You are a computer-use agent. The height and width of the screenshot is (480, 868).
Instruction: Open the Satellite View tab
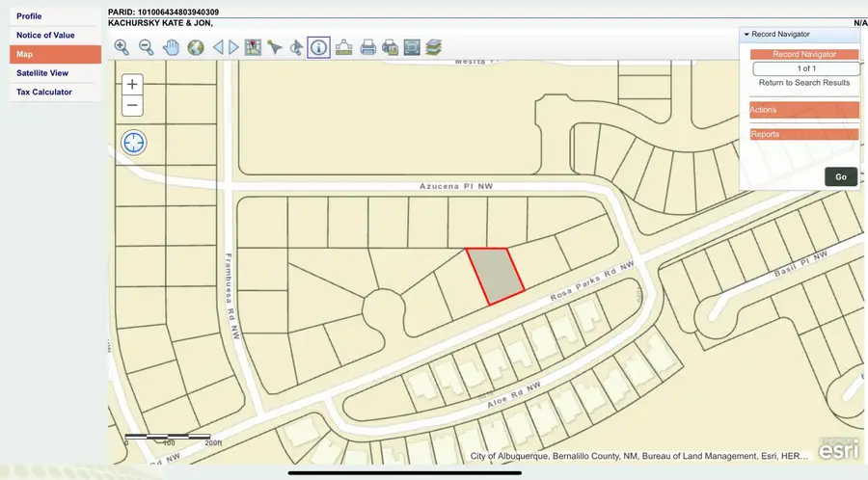42,72
